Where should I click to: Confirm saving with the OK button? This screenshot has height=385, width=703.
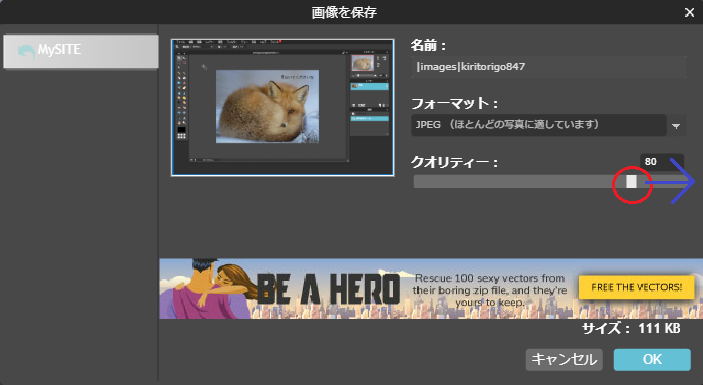(x=652, y=359)
